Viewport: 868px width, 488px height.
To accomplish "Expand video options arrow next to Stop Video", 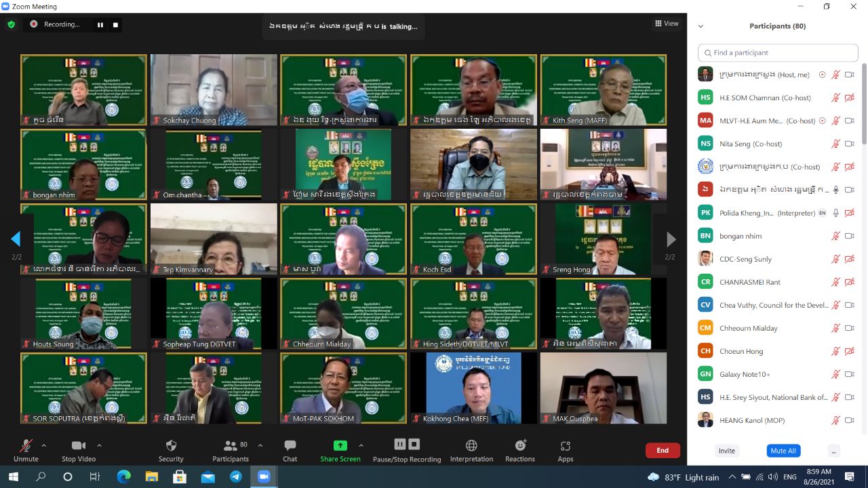I will click(x=99, y=445).
